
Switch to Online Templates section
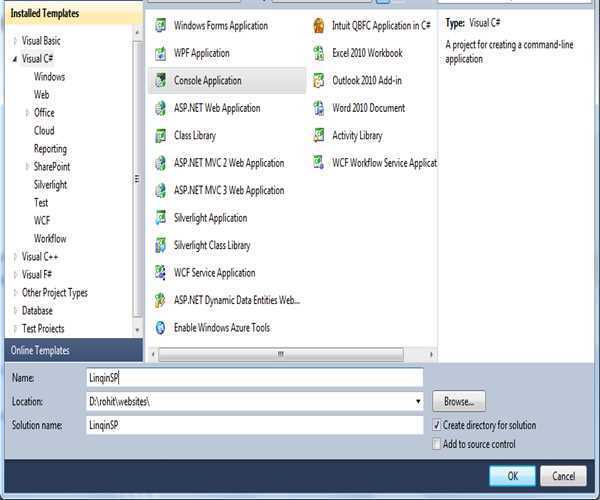point(73,350)
